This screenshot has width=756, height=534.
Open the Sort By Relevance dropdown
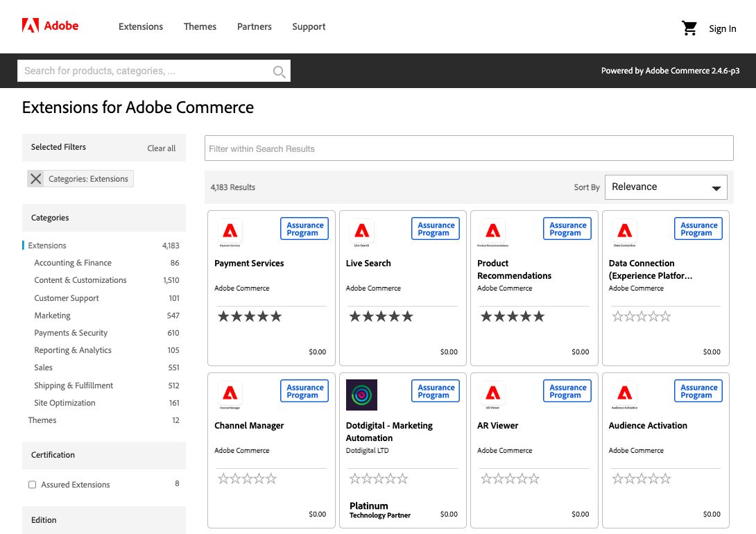[665, 187]
